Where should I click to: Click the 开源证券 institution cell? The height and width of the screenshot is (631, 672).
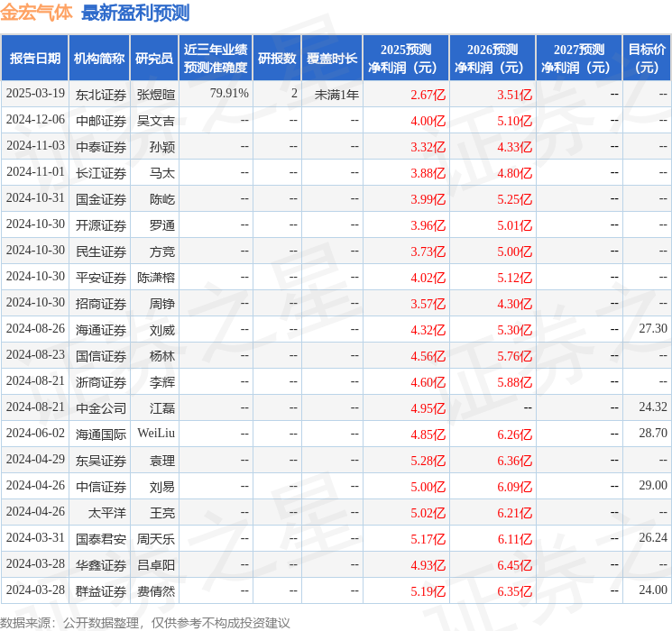click(101, 225)
